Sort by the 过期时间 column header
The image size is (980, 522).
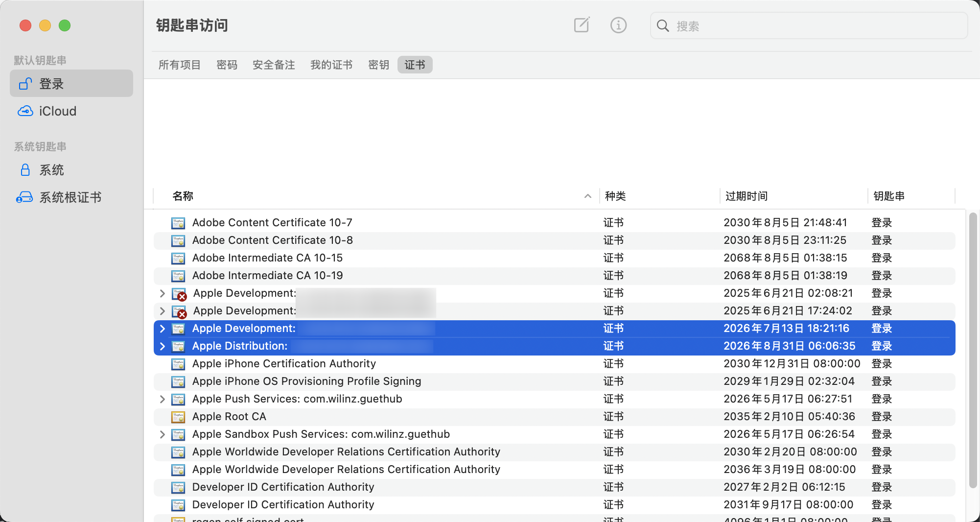point(747,196)
